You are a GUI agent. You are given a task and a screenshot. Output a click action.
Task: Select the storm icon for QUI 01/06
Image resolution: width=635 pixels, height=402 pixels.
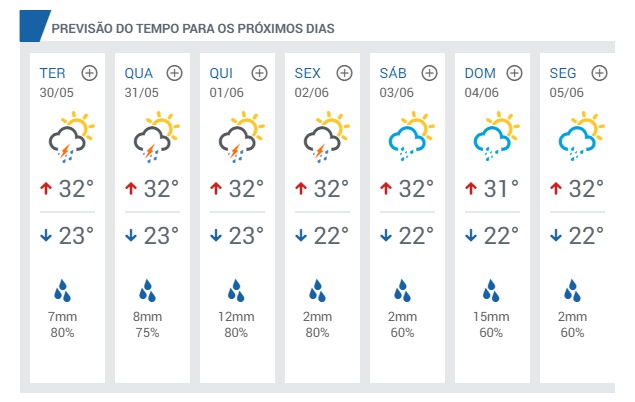coord(241,137)
